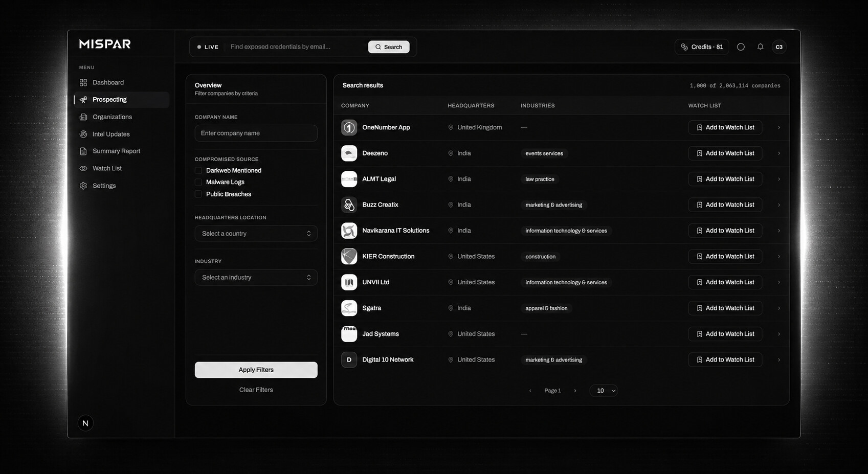Screen dimensions: 868x474
Task: Add KIER Construction to Watch List
Action: coord(725,256)
